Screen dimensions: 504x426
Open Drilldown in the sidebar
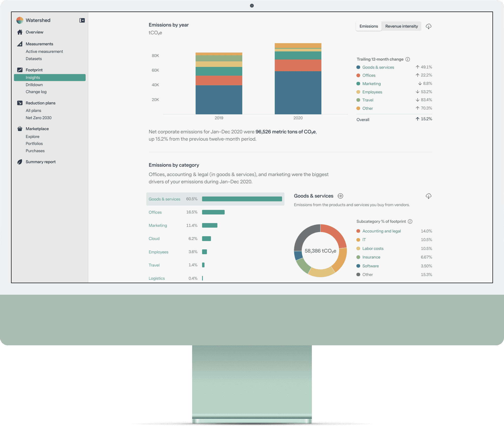34,85
